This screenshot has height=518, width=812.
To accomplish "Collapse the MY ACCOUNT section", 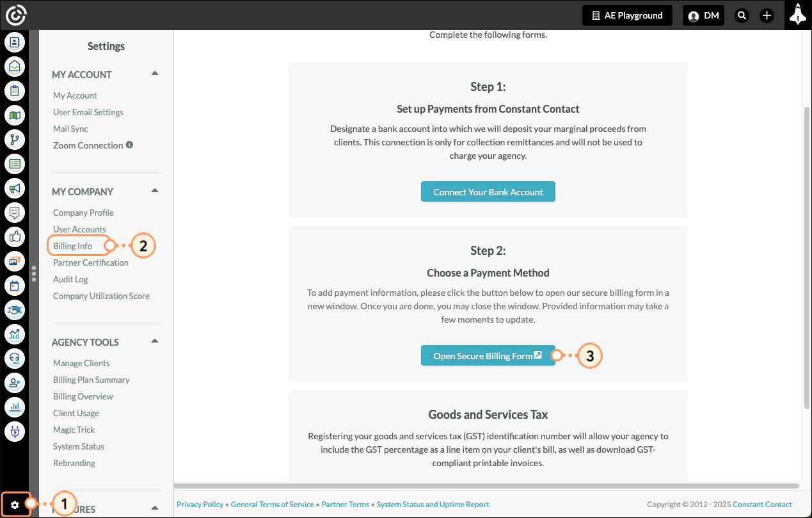I will click(x=155, y=74).
